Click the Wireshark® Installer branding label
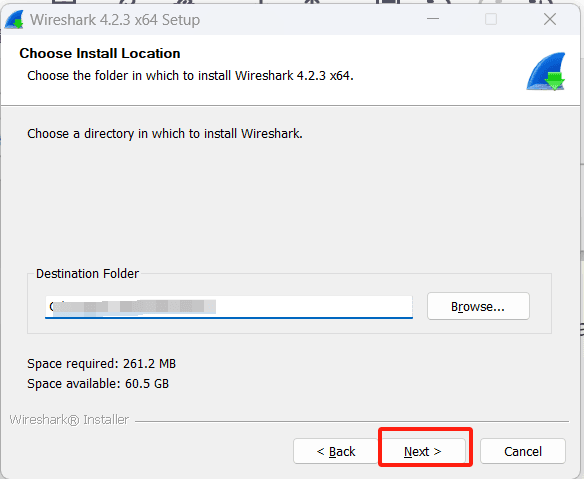This screenshot has height=479, width=584. pyautogui.click(x=69, y=420)
